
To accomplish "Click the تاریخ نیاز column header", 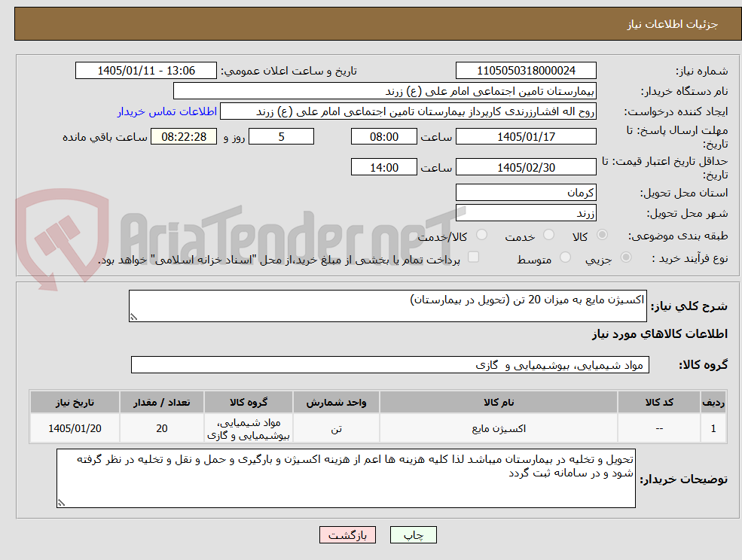I will coord(75,402).
